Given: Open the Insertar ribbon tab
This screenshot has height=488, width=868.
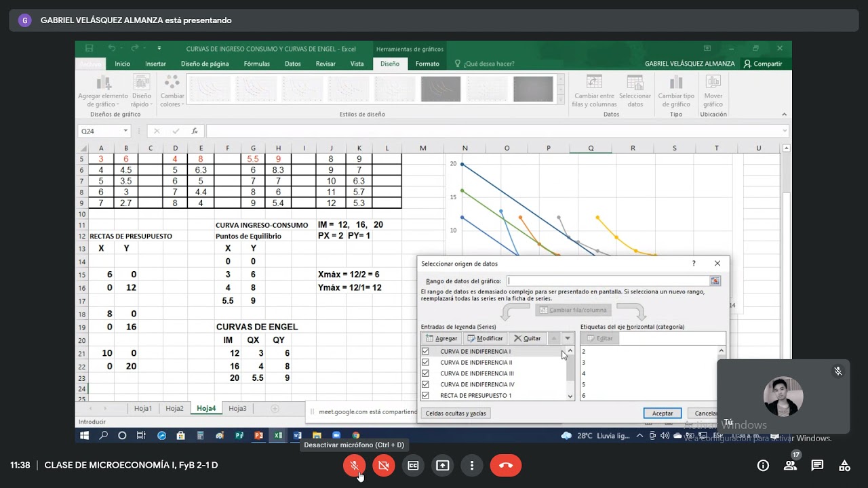Looking at the screenshot, I should point(155,64).
